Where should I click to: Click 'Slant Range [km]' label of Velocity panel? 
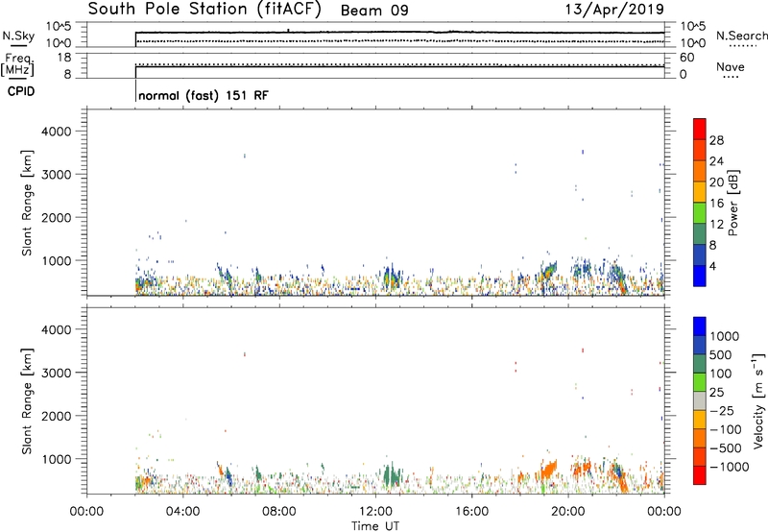coord(27,401)
